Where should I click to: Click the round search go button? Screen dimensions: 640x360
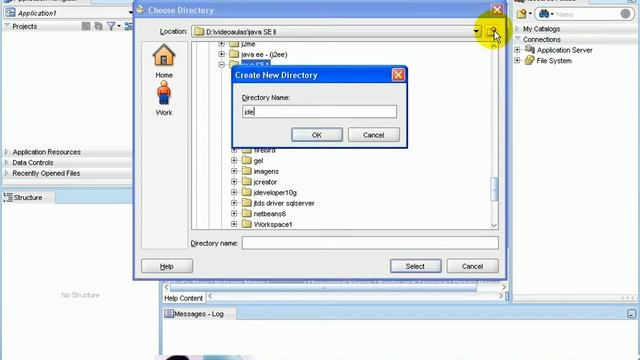[x=625, y=14]
